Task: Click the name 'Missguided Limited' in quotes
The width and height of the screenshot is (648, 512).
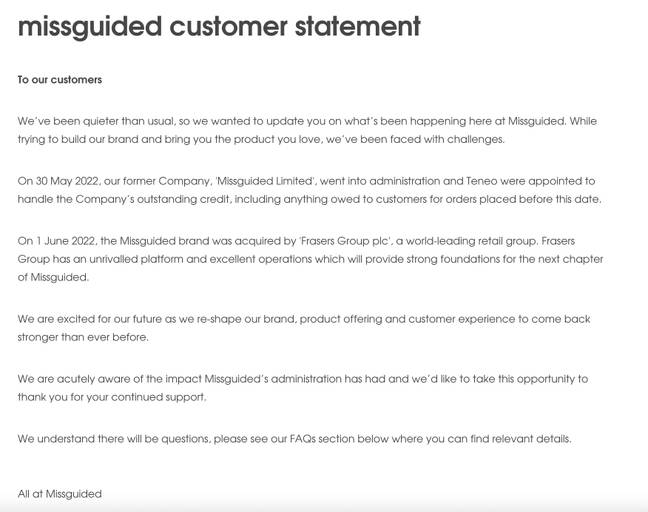Action: pyautogui.click(x=265, y=181)
